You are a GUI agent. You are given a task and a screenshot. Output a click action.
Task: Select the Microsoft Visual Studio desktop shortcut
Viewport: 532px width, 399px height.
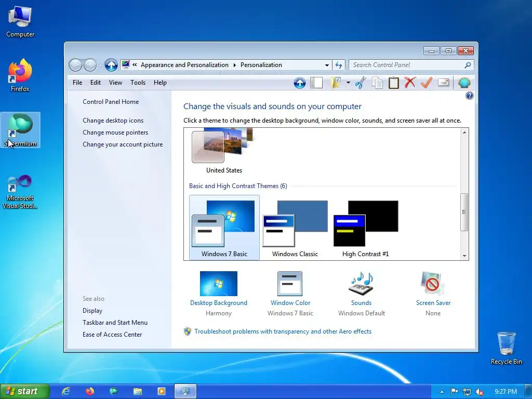coord(20,192)
